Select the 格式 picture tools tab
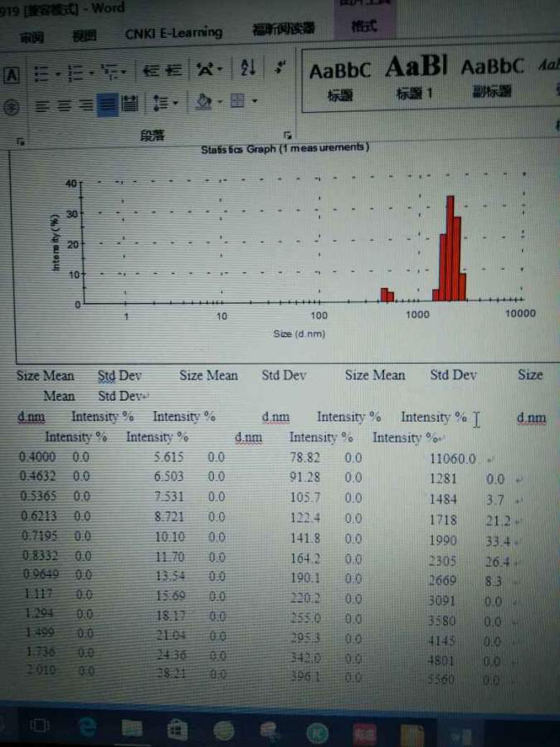 point(363,25)
